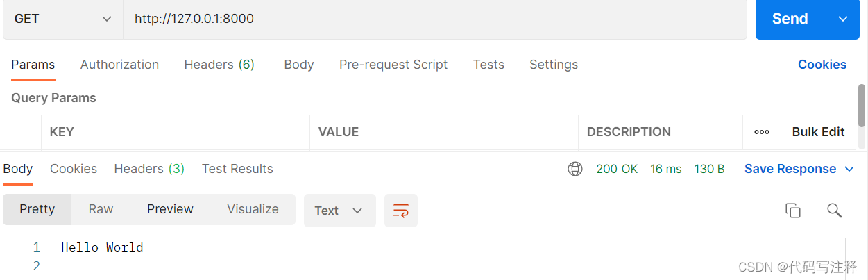The image size is (868, 280).
Task: Switch to Preview response view
Action: (170, 209)
